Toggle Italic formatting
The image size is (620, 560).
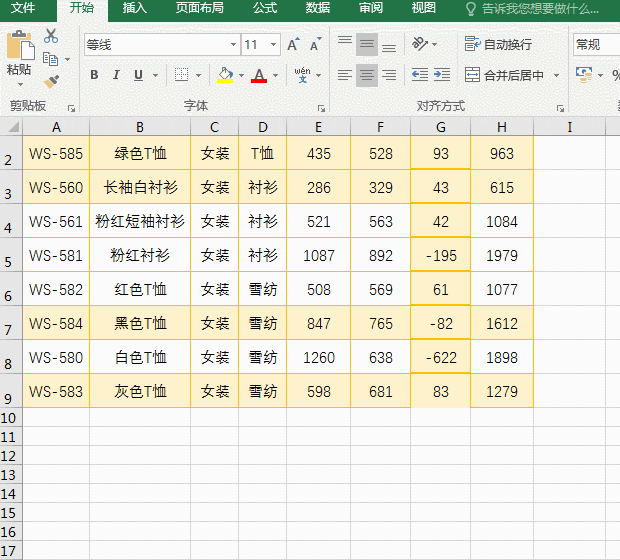tap(116, 75)
